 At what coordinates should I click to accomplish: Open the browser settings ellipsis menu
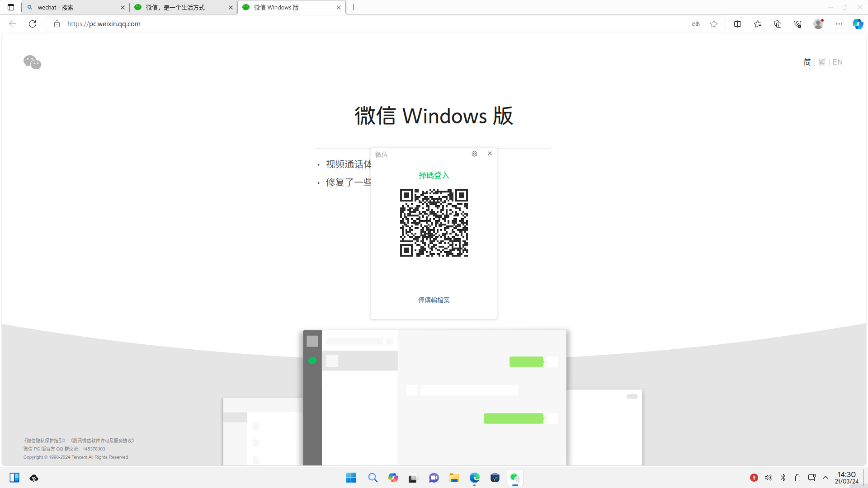839,23
